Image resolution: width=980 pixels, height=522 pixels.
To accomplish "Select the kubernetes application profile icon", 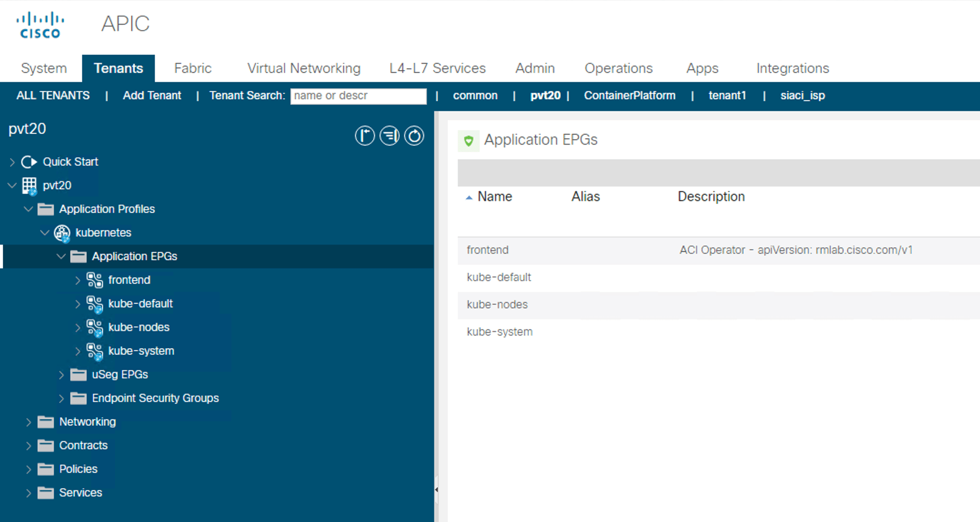I will tap(62, 233).
